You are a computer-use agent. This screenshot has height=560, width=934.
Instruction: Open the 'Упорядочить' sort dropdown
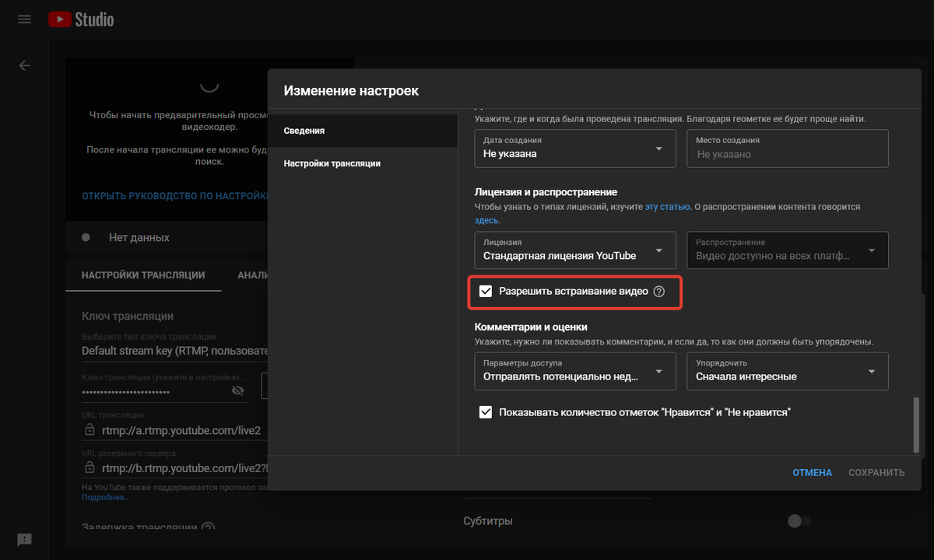coord(787,371)
